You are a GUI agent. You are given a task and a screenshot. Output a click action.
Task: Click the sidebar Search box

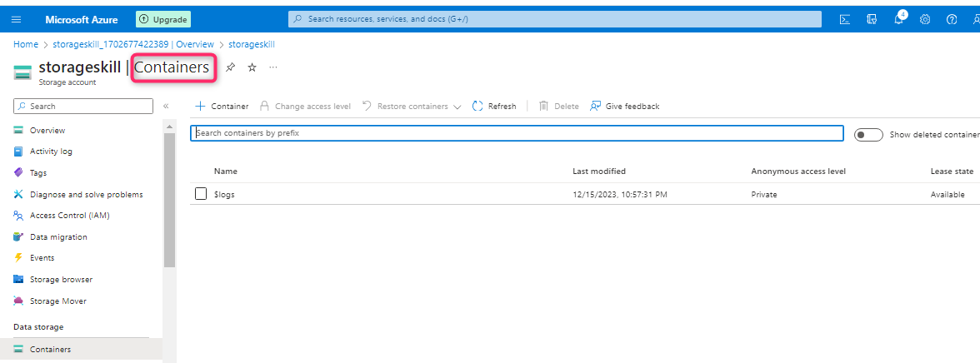pyautogui.click(x=83, y=107)
